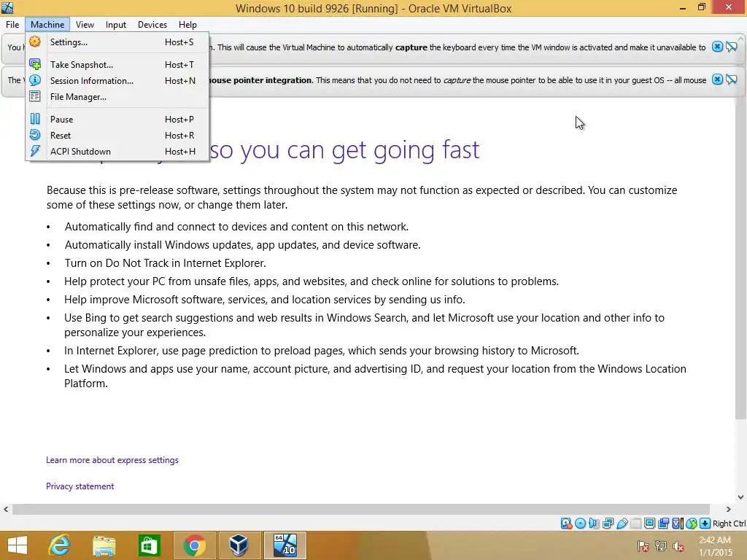Switch to VirtualBox Manager on taskbar

point(239,545)
